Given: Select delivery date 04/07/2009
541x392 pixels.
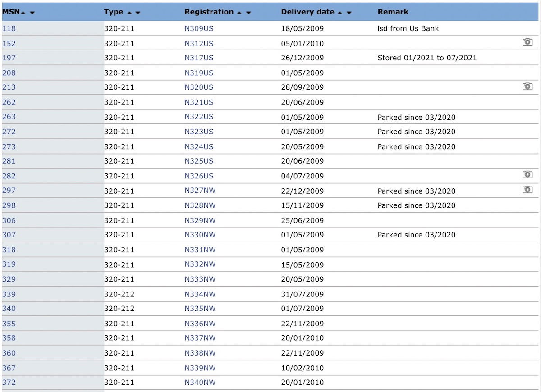Looking at the screenshot, I should (x=302, y=176).
